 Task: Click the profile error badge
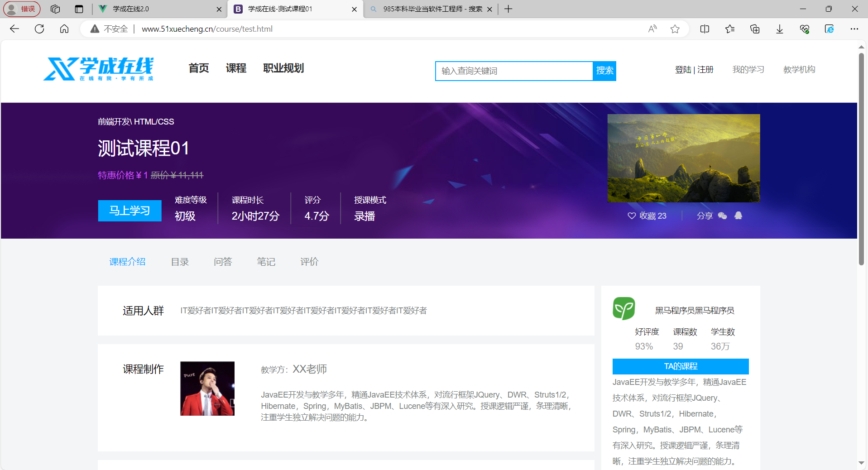click(22, 9)
